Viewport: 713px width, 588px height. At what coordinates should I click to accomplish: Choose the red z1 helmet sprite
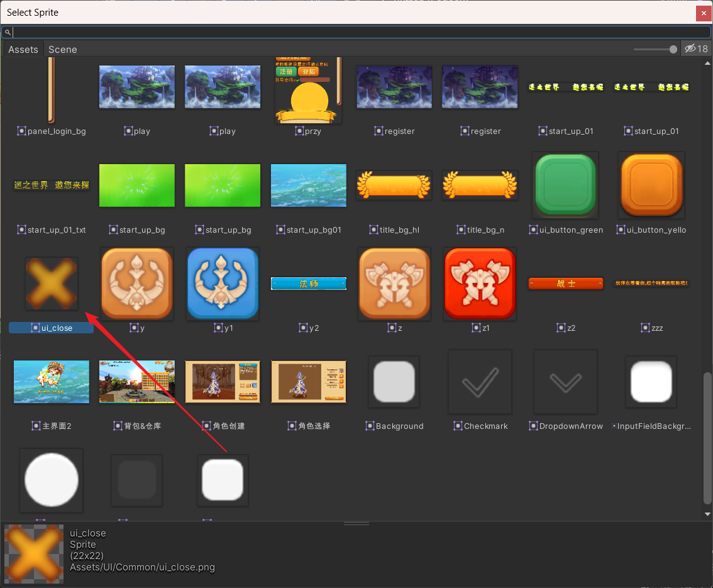pyautogui.click(x=480, y=283)
